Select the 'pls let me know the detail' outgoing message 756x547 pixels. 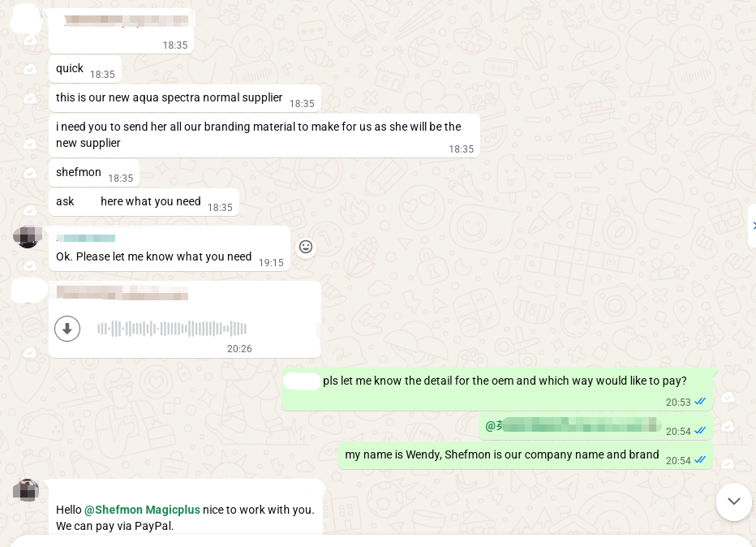click(728, 397)
